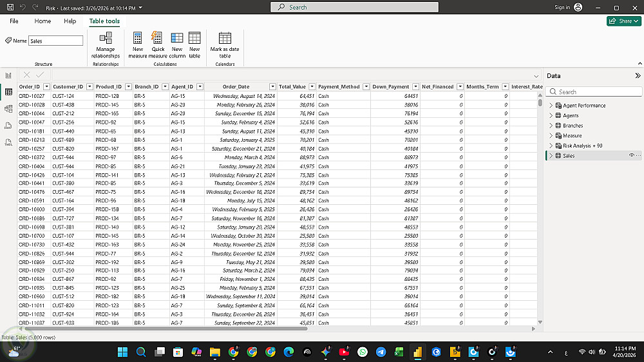Open user account icon
The image size is (644, 362).
pyautogui.click(x=578, y=7)
